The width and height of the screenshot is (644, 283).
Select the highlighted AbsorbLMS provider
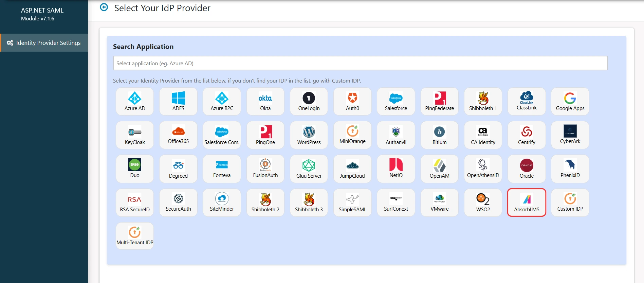click(527, 202)
